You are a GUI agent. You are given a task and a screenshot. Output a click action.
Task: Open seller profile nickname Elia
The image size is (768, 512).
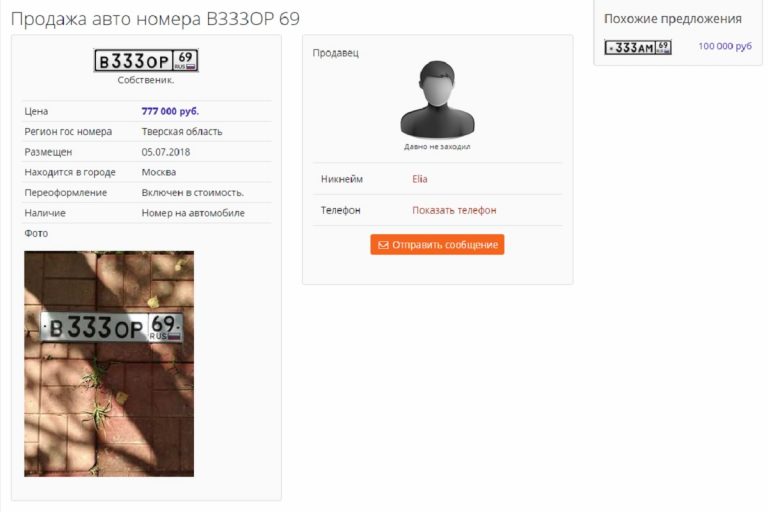point(420,179)
